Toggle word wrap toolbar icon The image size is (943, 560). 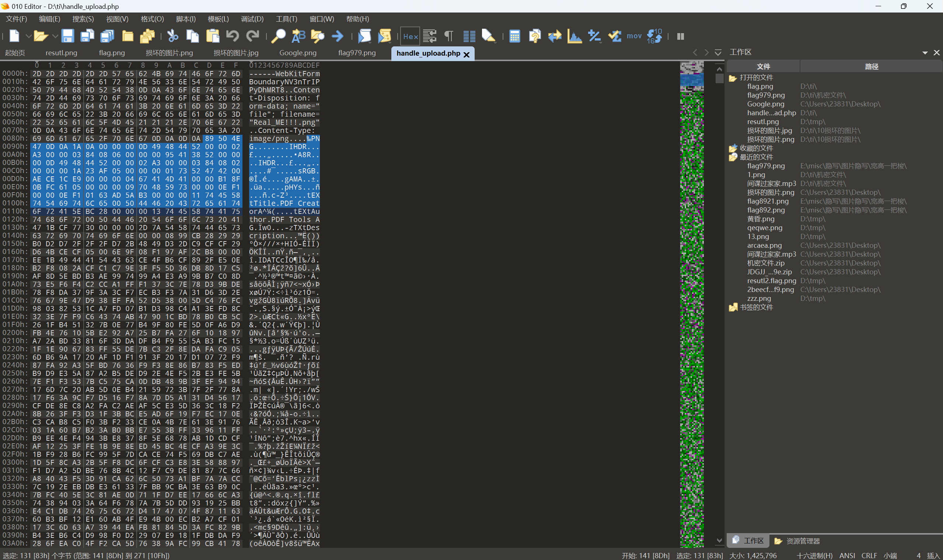[x=429, y=36]
